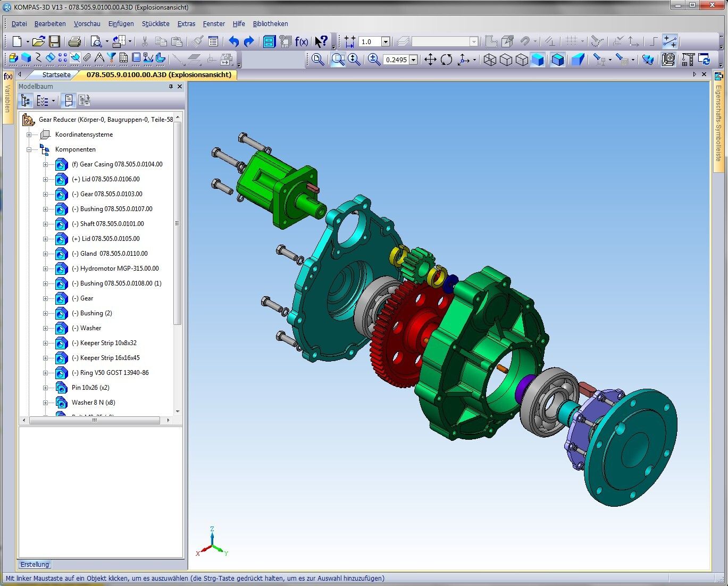The height and width of the screenshot is (586, 728).
Task: Click the Erstellung tab at panel bottom
Action: [35, 564]
